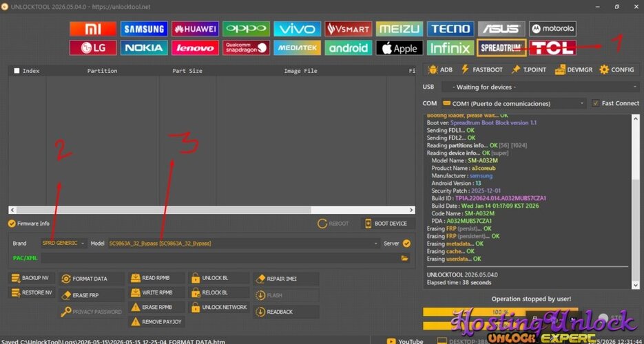Pick the Vsmart brand tile
Image resolution: width=644 pixels, height=344 pixels.
pos(349,29)
